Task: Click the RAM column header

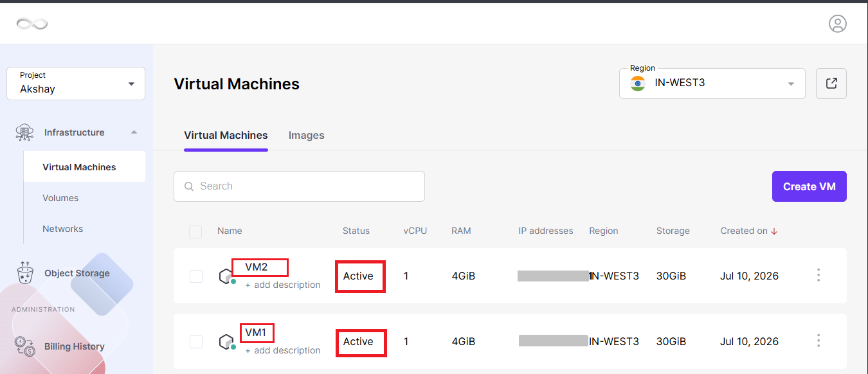Action: pyautogui.click(x=461, y=231)
